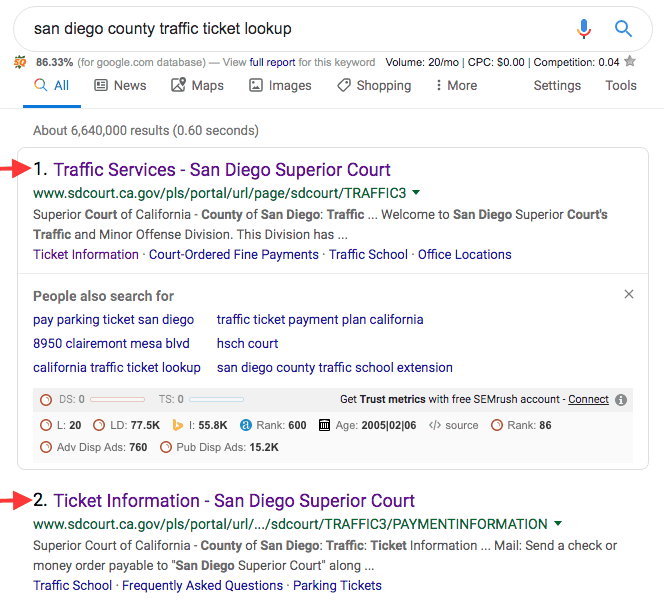Switch to the Maps tab
The image size is (664, 601).
coord(197,86)
